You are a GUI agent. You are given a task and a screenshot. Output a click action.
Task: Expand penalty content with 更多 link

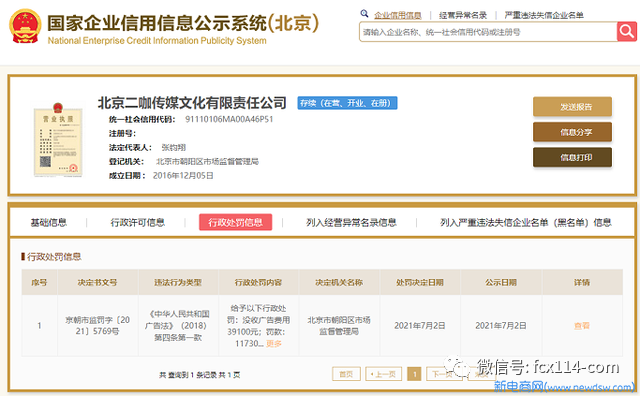pos(274,344)
